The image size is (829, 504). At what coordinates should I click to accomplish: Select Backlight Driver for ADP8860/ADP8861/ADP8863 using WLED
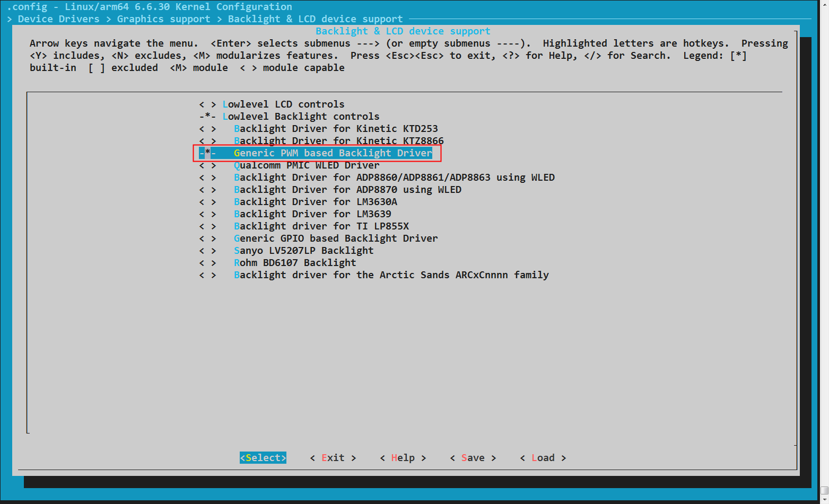pyautogui.click(x=395, y=177)
